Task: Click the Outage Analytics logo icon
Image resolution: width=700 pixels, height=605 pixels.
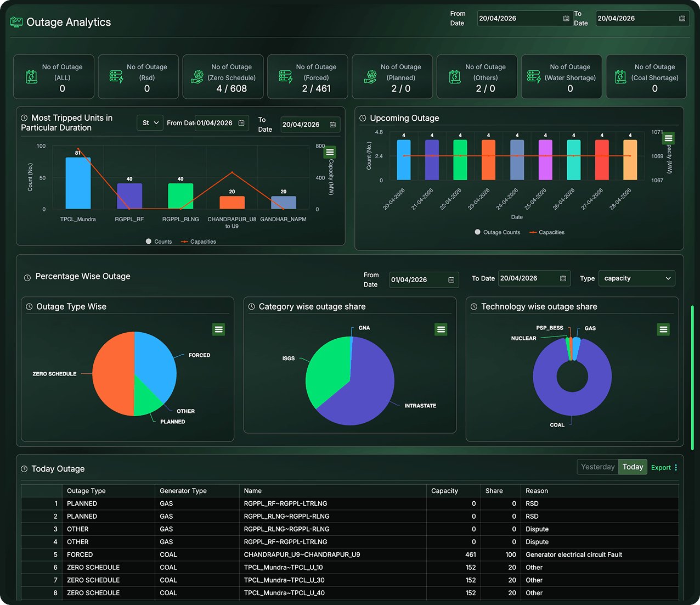Action: [x=16, y=22]
